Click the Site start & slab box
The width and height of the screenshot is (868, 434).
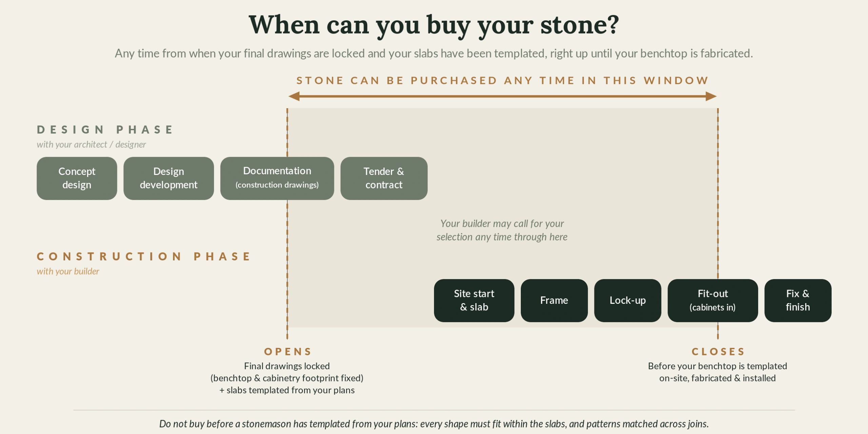[x=474, y=300]
